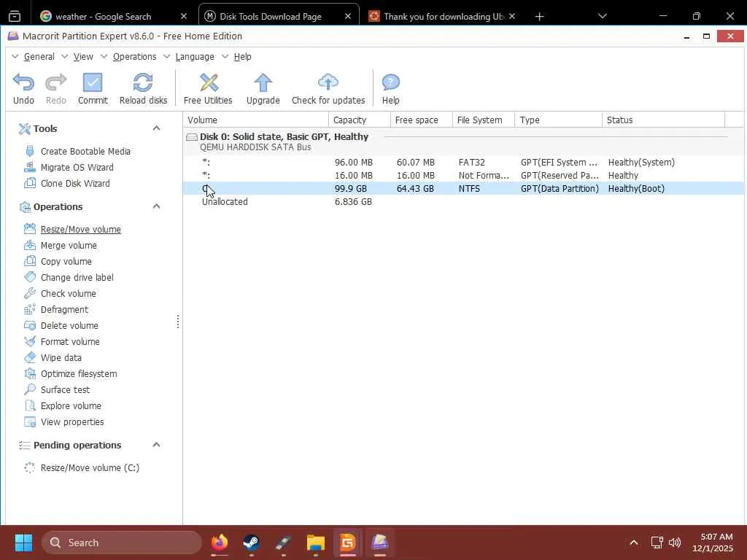Show hidden system tray icons
The image size is (747, 560).
point(634,542)
